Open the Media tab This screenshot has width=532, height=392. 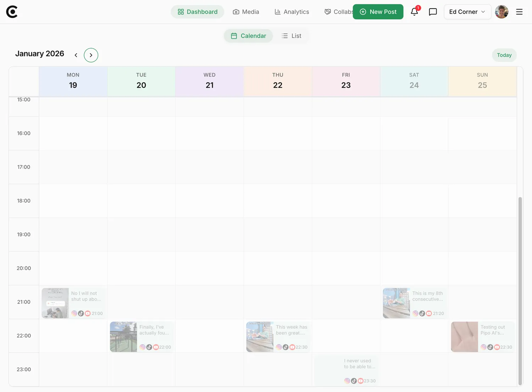(x=246, y=12)
